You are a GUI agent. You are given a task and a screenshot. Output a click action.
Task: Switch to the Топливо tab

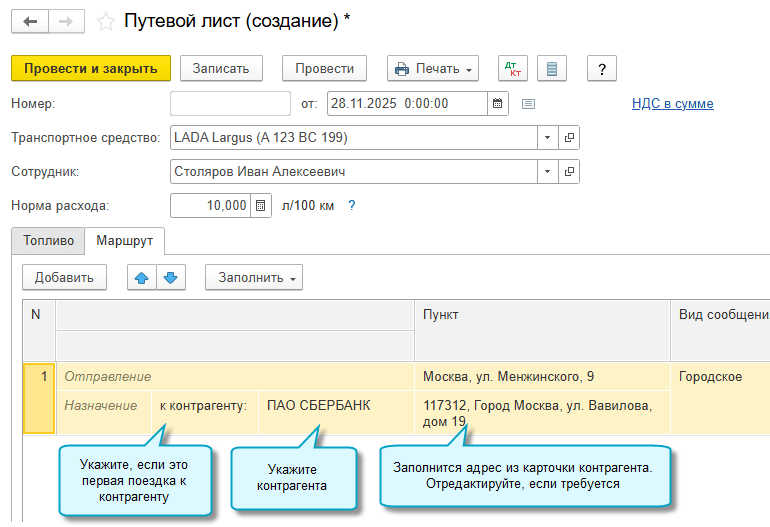click(48, 241)
